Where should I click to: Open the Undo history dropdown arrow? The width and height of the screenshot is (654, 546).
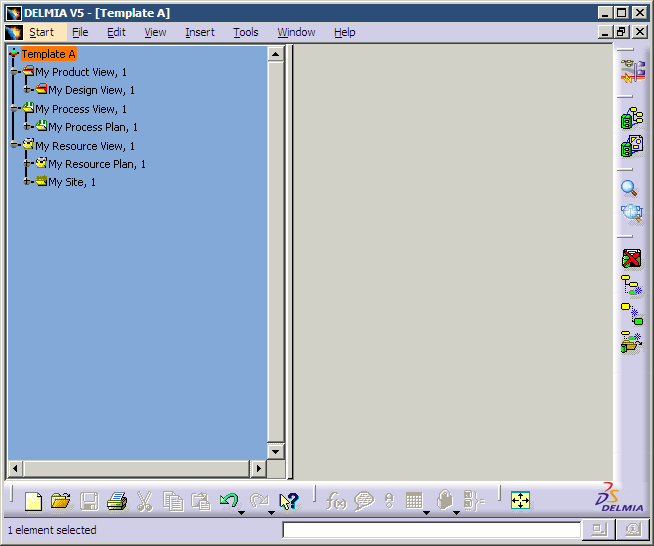242,512
